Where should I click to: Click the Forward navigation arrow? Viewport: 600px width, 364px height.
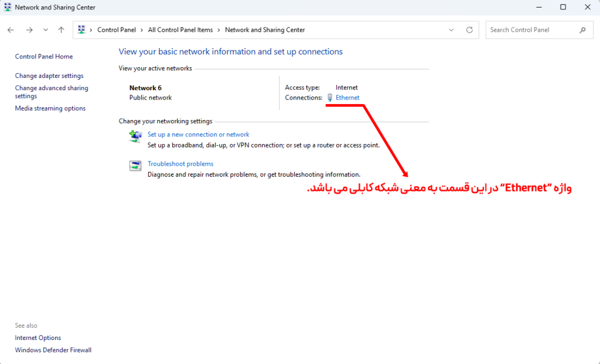pyautogui.click(x=29, y=30)
